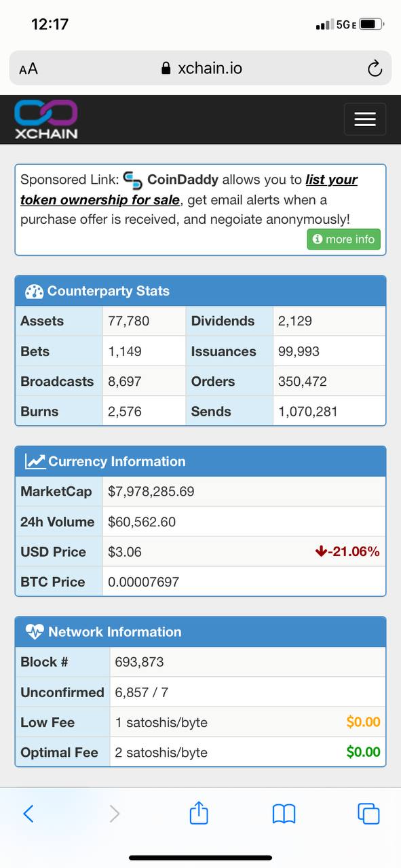The height and width of the screenshot is (868, 401).
Task: Tap the XCHAIN logo
Action: [46, 119]
